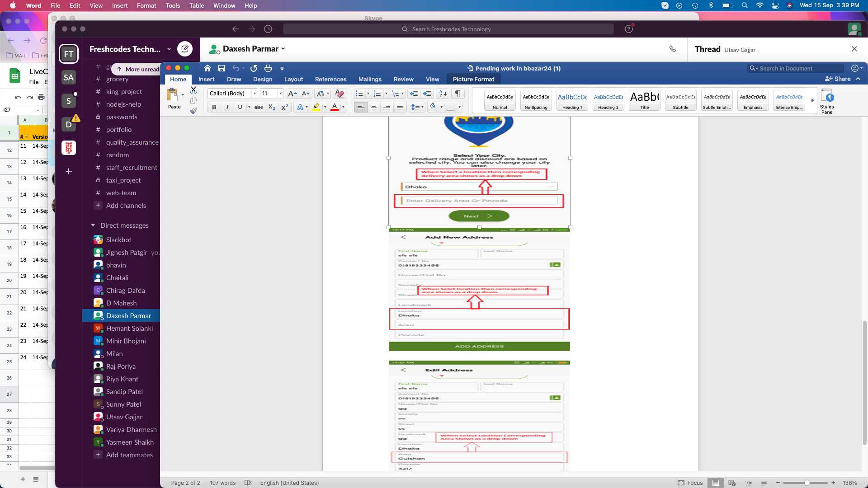Image resolution: width=868 pixels, height=488 pixels.
Task: Open the font size dropdown showing 11
Action: click(x=280, y=94)
